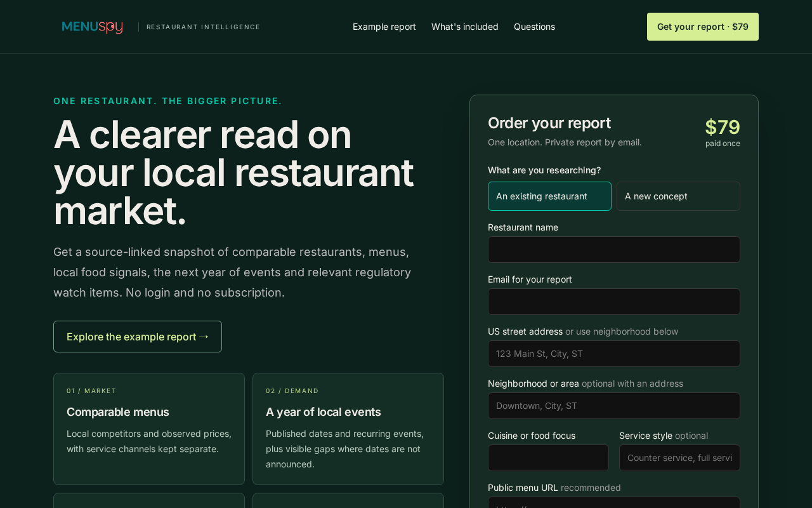Viewport: 812px width, 508px height.
Task: Click the Neighborhood or area field
Action: coord(614,406)
